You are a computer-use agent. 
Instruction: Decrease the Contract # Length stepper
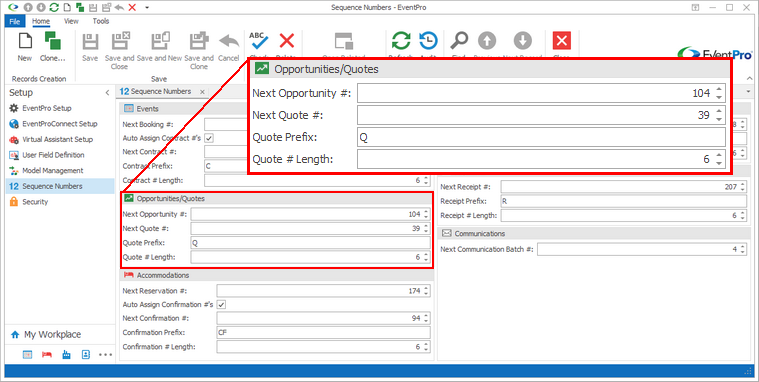point(426,183)
